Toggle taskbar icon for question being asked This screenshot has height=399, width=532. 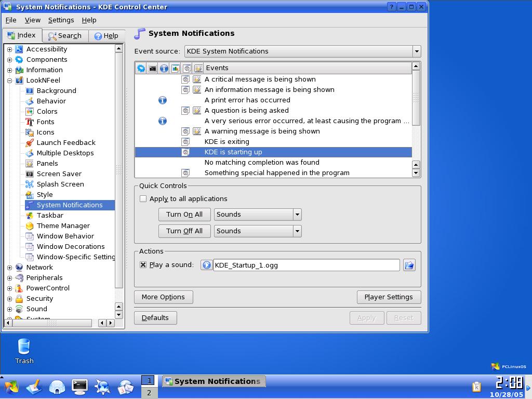click(x=197, y=110)
